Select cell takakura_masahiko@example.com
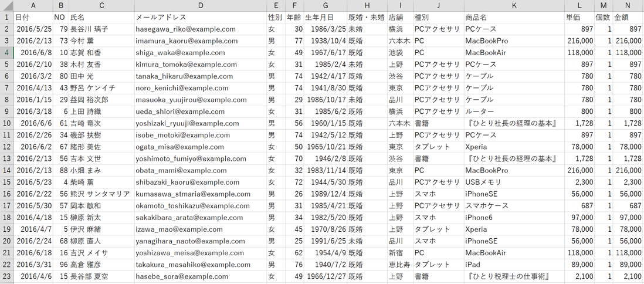Image resolution: width=644 pixels, height=284 pixels. point(201,265)
